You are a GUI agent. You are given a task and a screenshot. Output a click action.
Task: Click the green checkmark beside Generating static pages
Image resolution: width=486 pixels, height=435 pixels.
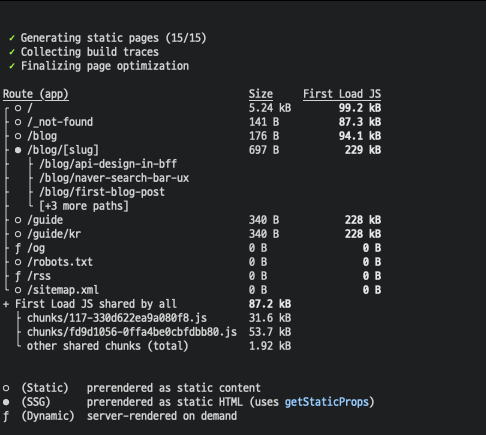tap(12, 38)
